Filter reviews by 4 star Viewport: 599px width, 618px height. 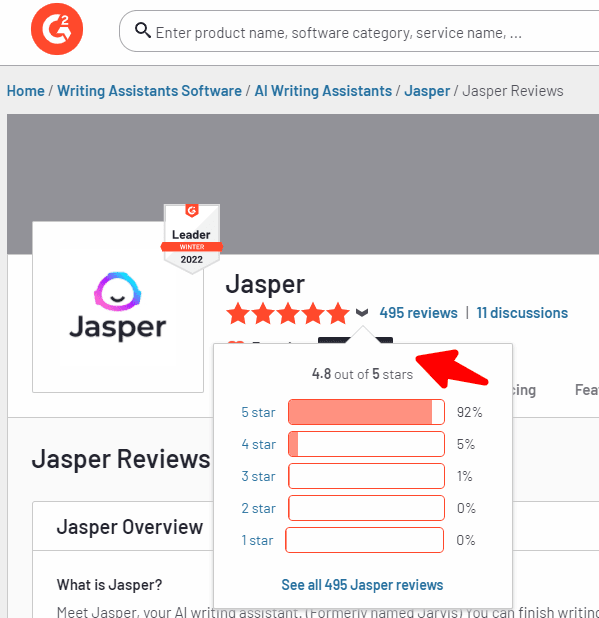click(259, 444)
